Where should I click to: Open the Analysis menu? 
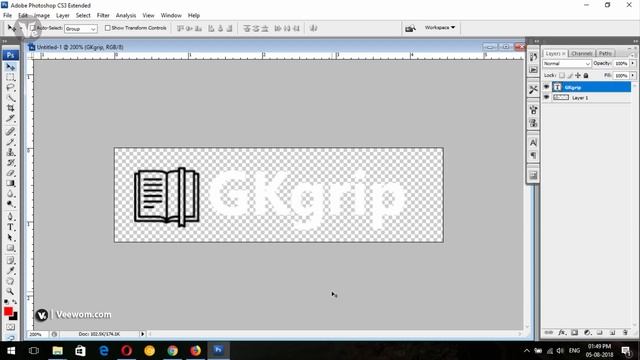point(126,16)
